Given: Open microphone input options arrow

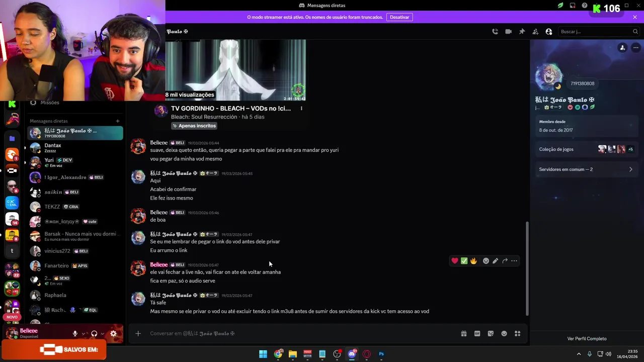Looking at the screenshot, I should (x=84, y=333).
